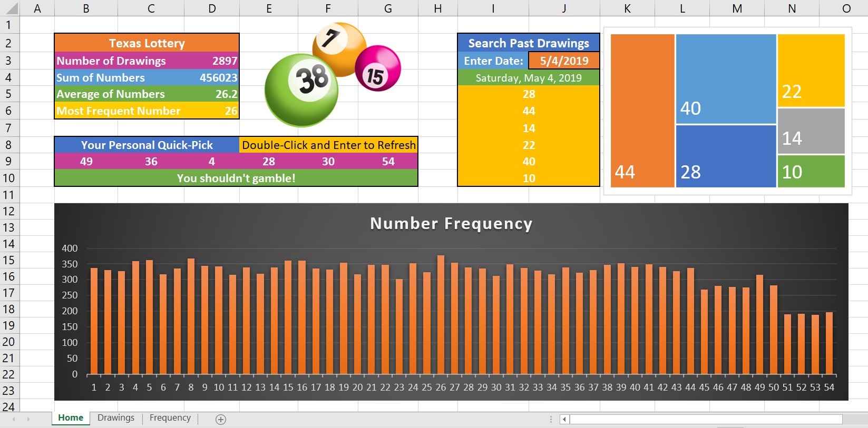868x428 pixels.
Task: Click the bar for number 1
Action: (x=94, y=321)
